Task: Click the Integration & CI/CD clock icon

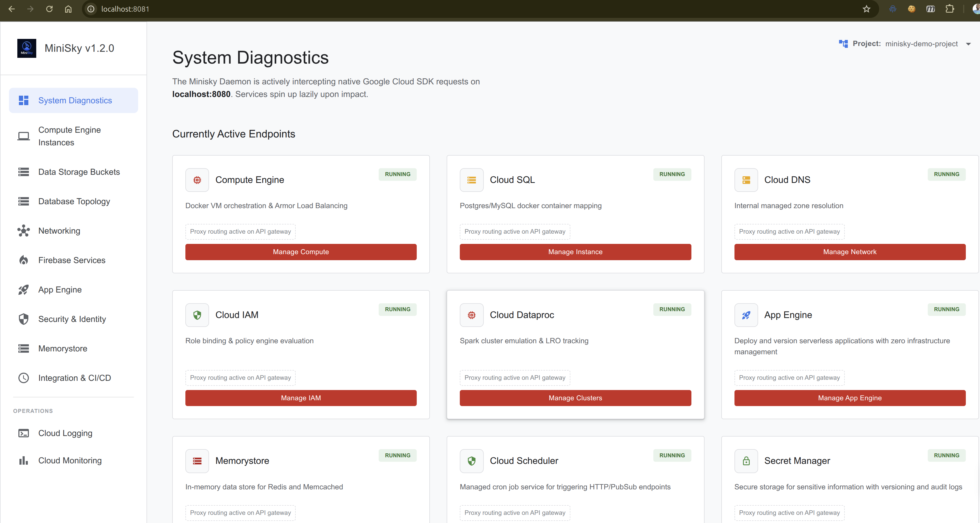Action: coord(24,378)
